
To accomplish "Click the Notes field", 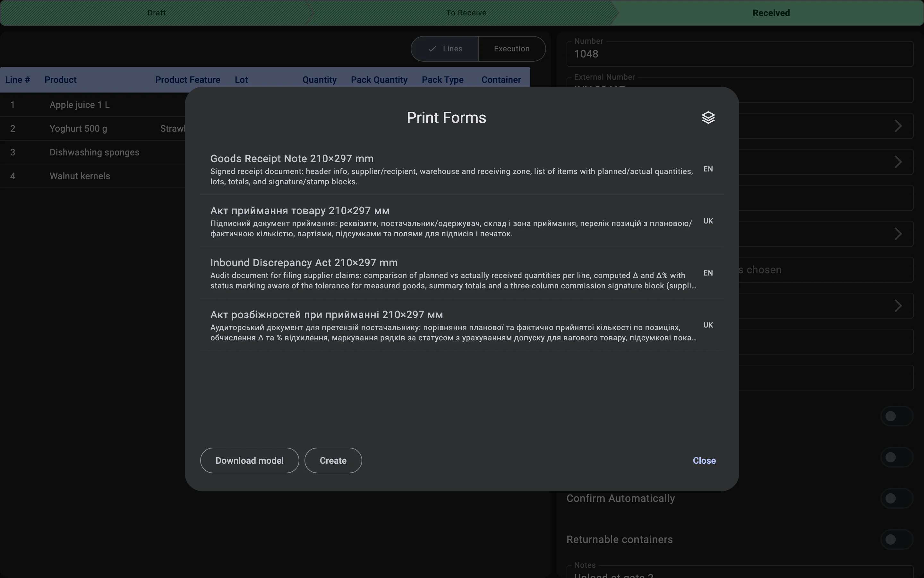I will (x=740, y=572).
